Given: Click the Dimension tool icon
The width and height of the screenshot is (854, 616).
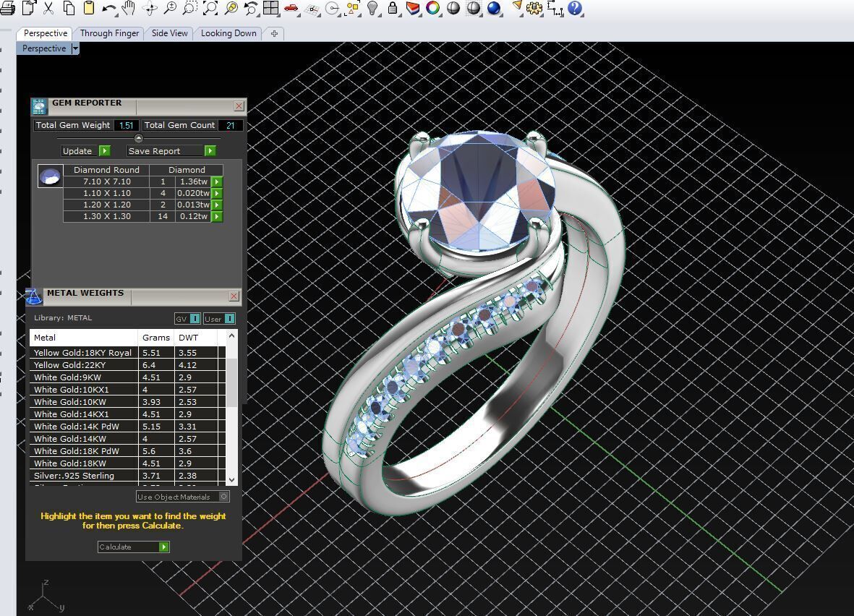Looking at the screenshot, I should (x=555, y=8).
